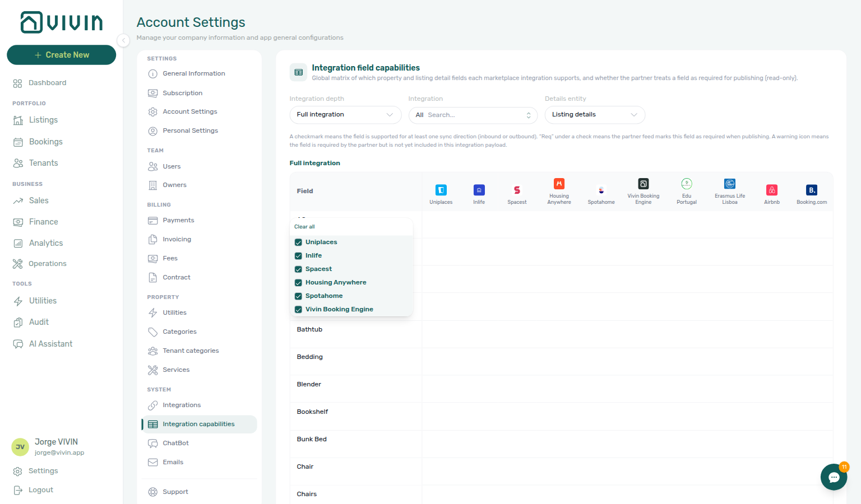Uncheck the Uniplaces checkbox

pos(298,242)
